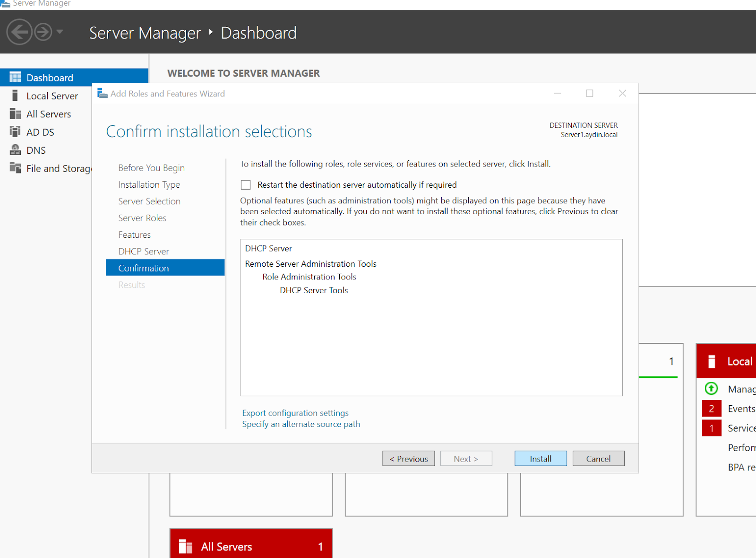756x558 pixels.
Task: Click the forward navigation arrow icon
Action: [43, 32]
